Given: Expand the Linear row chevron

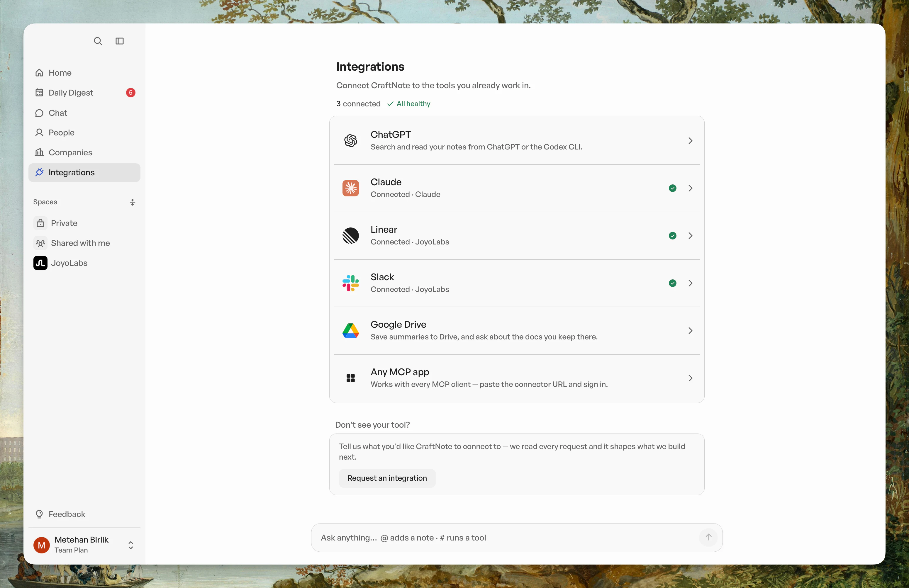Looking at the screenshot, I should pos(690,236).
